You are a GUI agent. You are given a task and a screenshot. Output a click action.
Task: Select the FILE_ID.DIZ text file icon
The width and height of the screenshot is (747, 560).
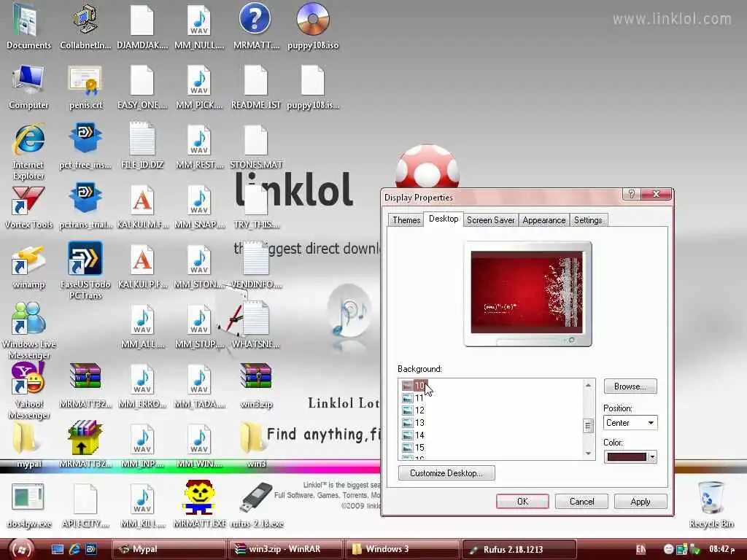(142, 146)
